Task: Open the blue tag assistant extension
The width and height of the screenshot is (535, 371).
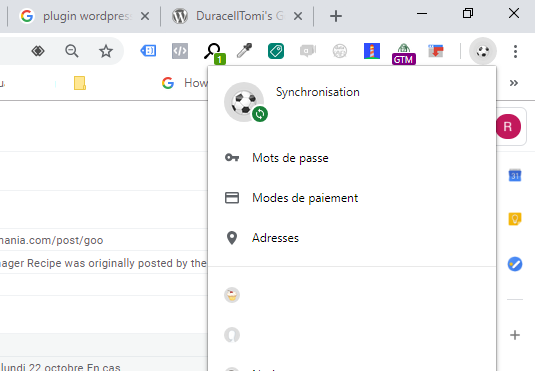Action: click(x=148, y=51)
